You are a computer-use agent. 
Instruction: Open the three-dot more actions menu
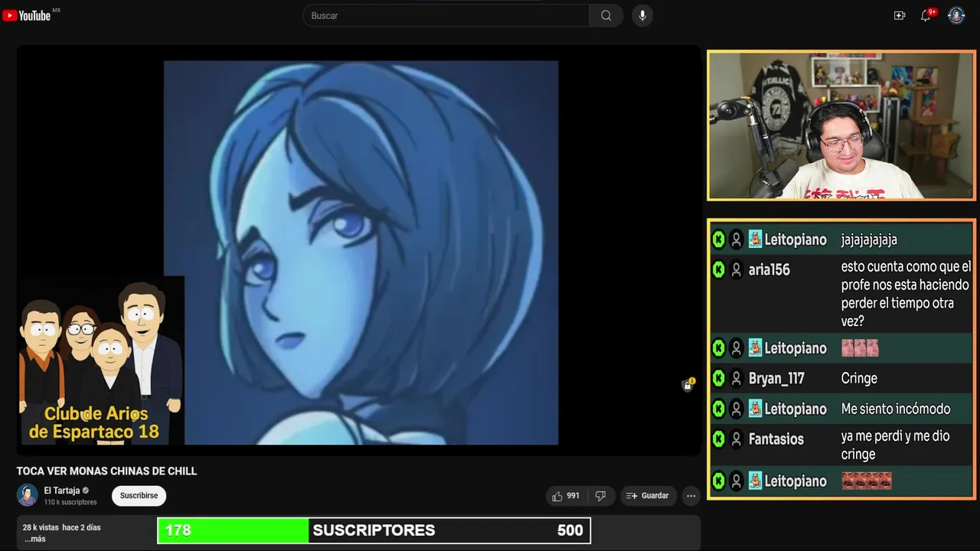pyautogui.click(x=691, y=496)
